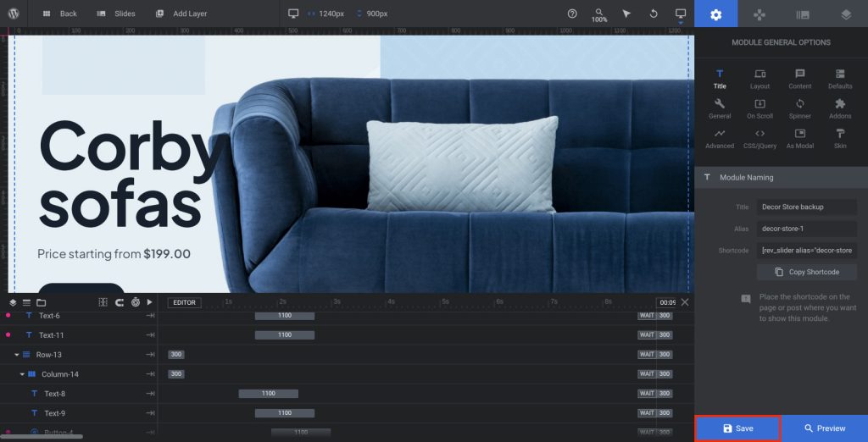Open the Skin paint roller section
Screen dimensions: 868x442
pos(840,138)
